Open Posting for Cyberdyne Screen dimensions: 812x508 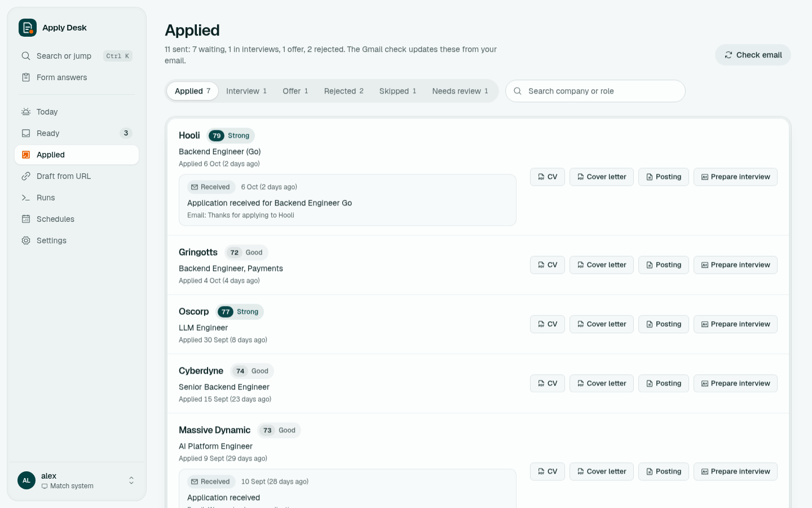664,383
